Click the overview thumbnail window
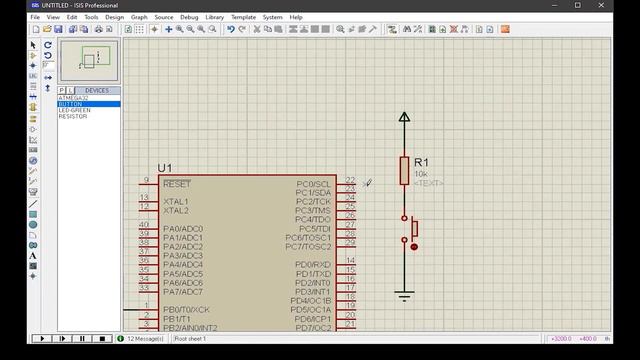 point(89,60)
